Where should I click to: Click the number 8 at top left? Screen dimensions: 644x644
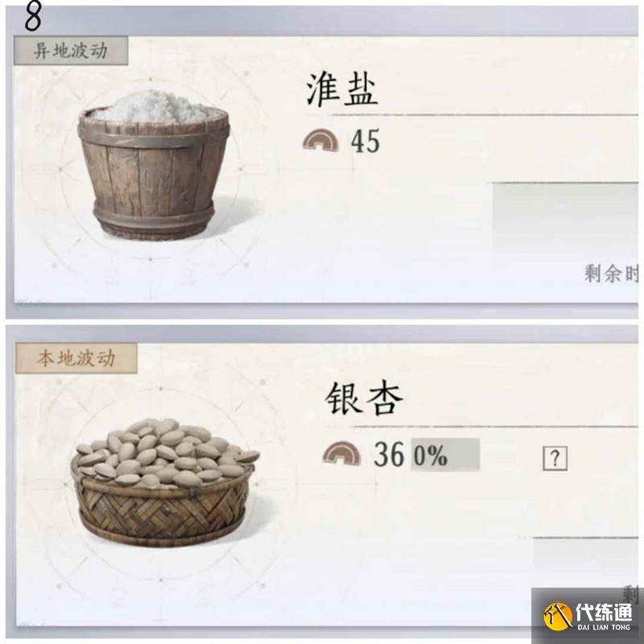(x=33, y=17)
